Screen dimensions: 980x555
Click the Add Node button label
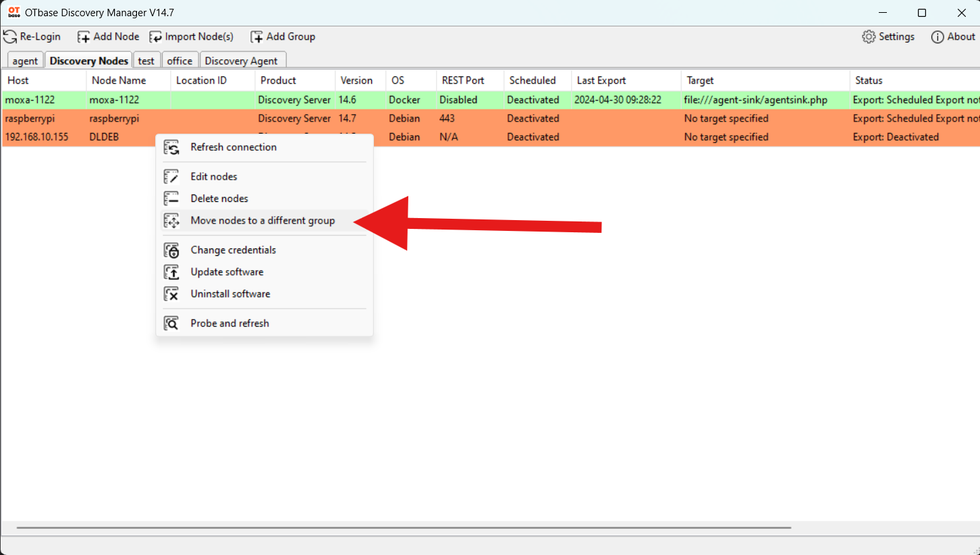[x=117, y=36]
